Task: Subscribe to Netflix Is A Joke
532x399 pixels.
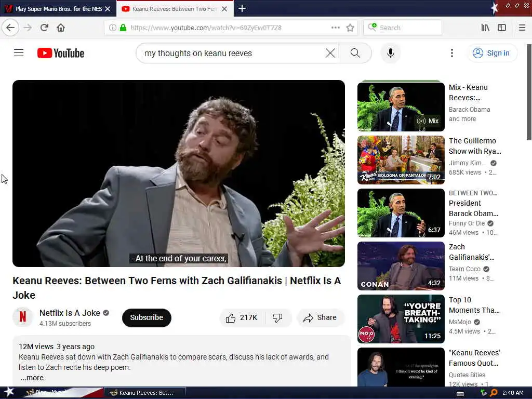Action: (x=147, y=317)
